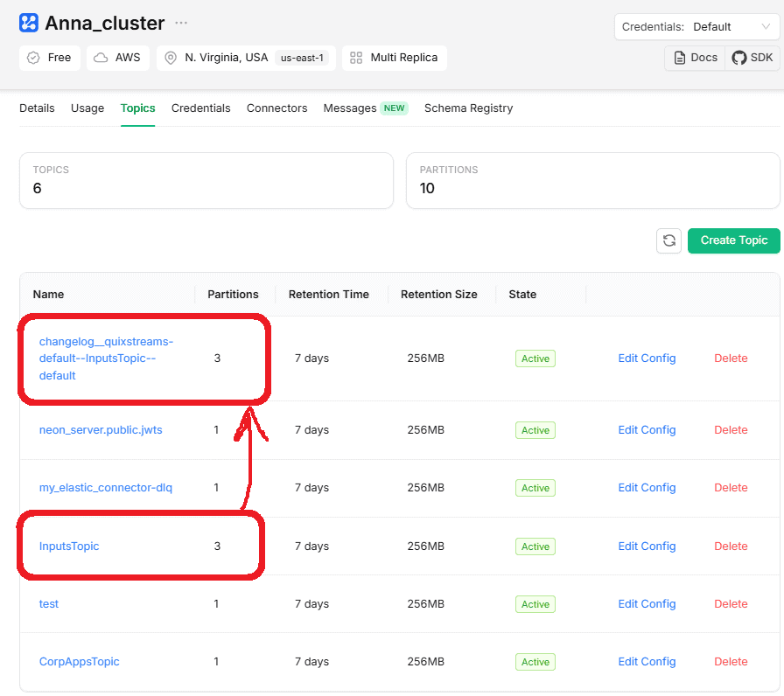Open the GitHub SDK button
The width and height of the screenshot is (784, 696).
[752, 58]
